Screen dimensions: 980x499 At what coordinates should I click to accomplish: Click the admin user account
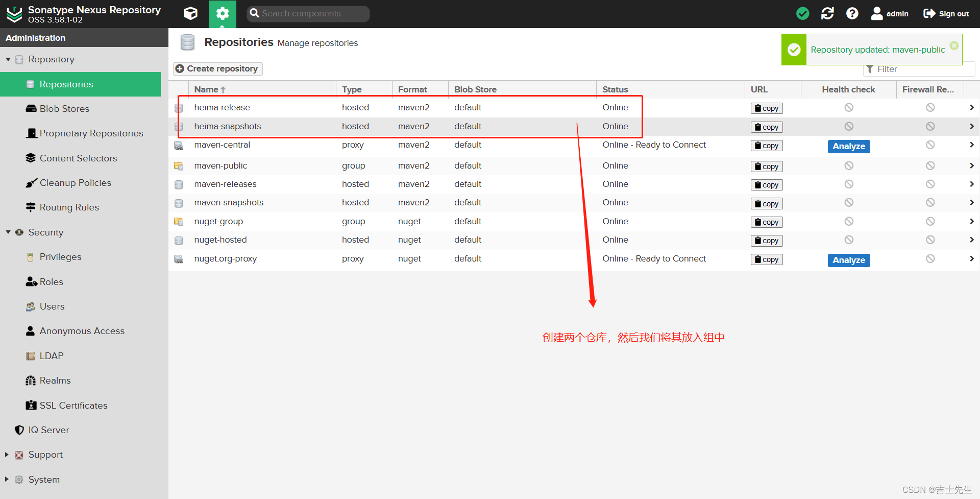[890, 14]
